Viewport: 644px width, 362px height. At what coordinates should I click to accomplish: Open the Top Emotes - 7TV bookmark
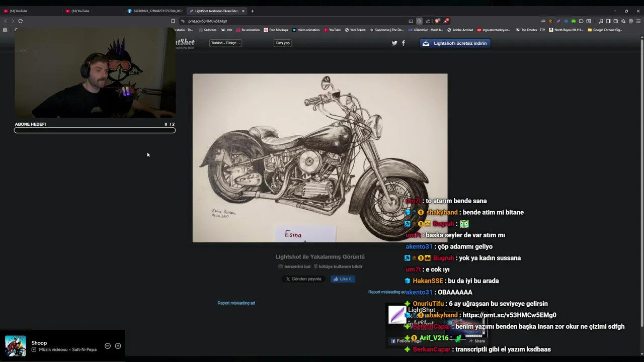click(531, 30)
